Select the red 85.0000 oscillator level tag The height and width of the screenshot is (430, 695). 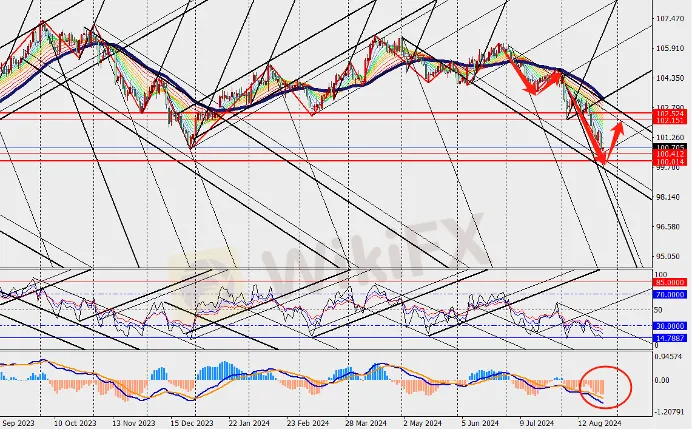[x=671, y=282]
